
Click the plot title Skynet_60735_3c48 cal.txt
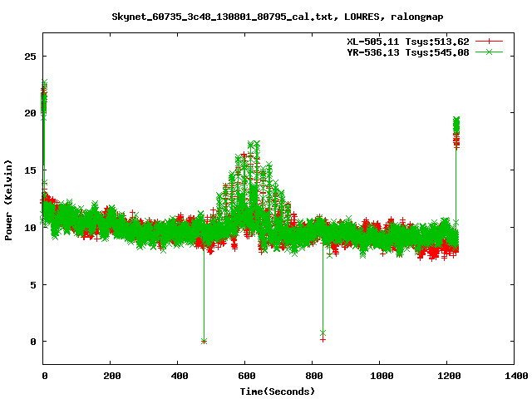278,17
